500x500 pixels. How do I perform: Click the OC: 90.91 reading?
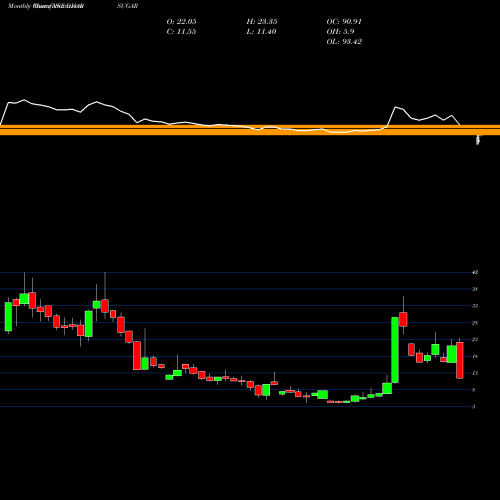coord(344,22)
